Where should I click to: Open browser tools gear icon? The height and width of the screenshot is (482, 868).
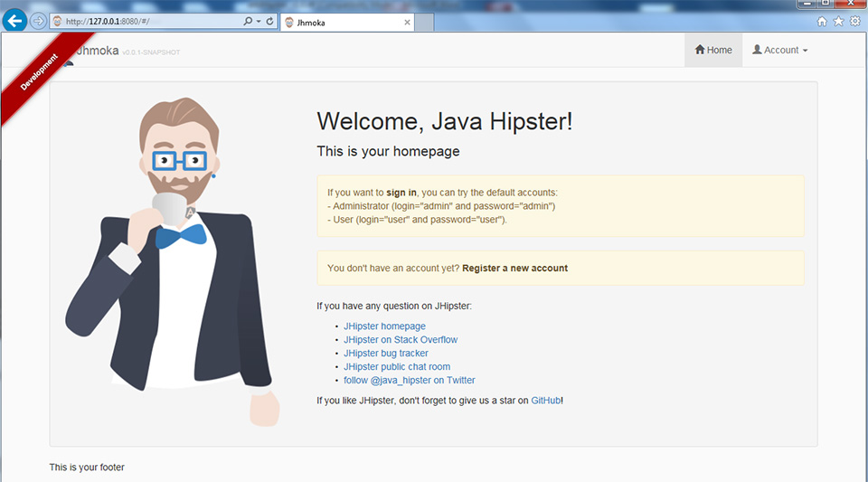click(855, 21)
